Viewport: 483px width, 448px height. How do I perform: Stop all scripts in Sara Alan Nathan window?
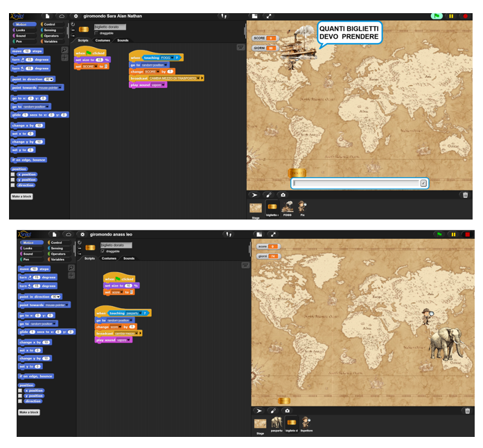pyautogui.click(x=466, y=16)
